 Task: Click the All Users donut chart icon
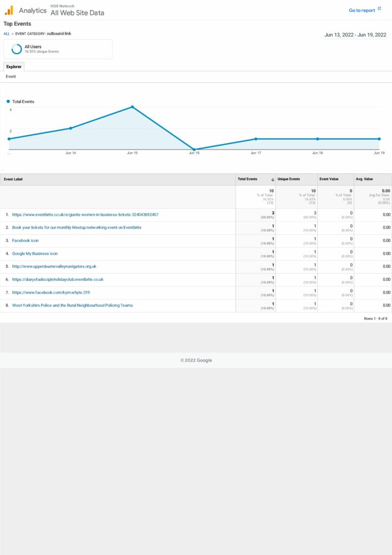pos(17,49)
